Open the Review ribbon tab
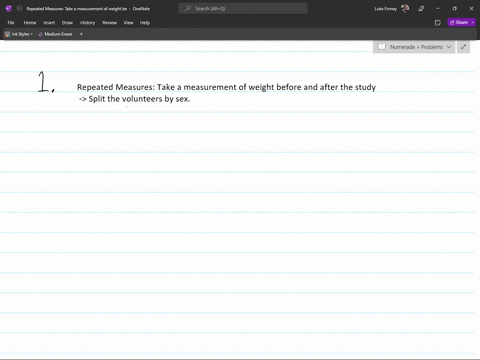 (110, 23)
